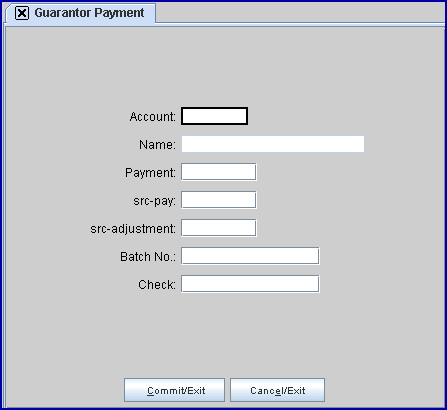
Task: Click the Payment: label text
Action: [150, 173]
